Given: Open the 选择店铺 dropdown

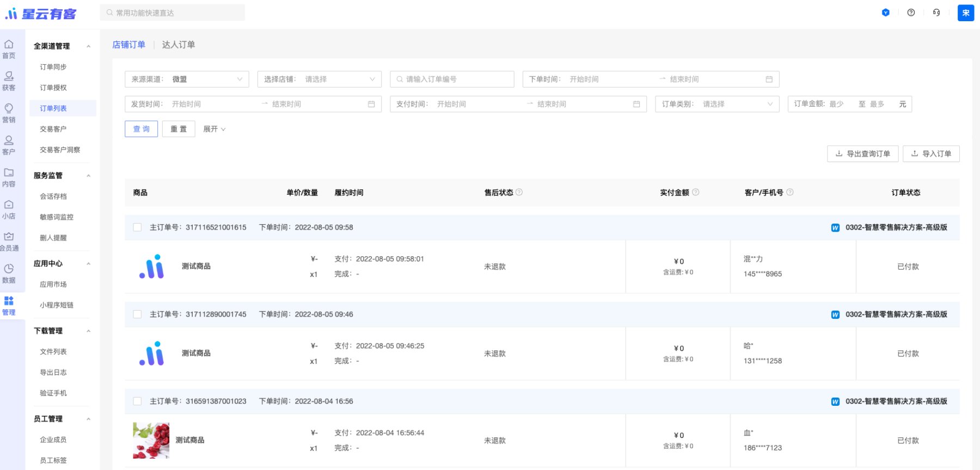Looking at the screenshot, I should tap(319, 79).
